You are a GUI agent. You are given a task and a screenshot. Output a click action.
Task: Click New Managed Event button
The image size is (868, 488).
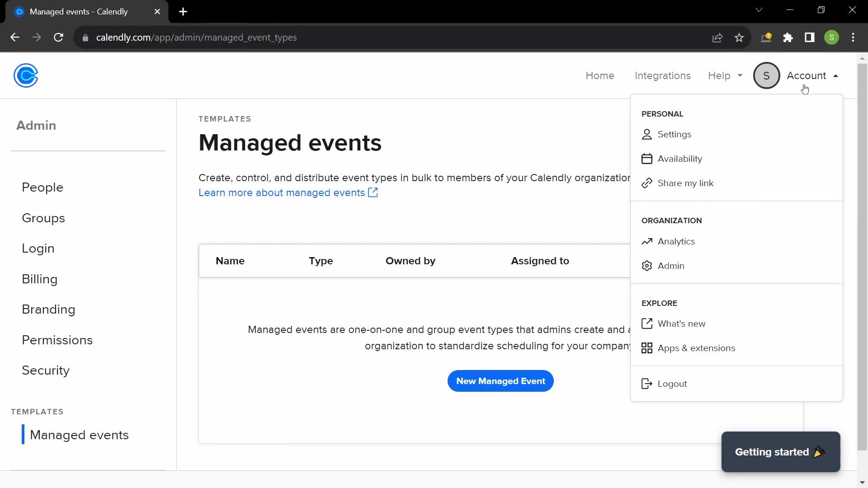[x=500, y=381]
